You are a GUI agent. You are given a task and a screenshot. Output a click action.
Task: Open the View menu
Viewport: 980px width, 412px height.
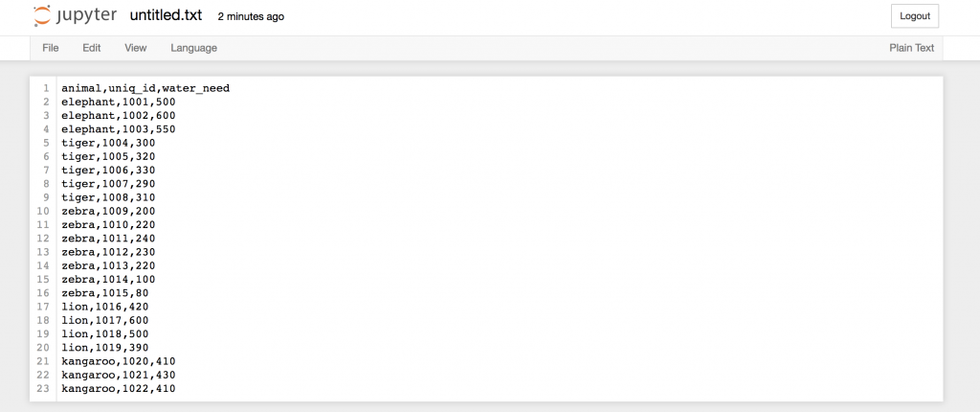(x=136, y=48)
